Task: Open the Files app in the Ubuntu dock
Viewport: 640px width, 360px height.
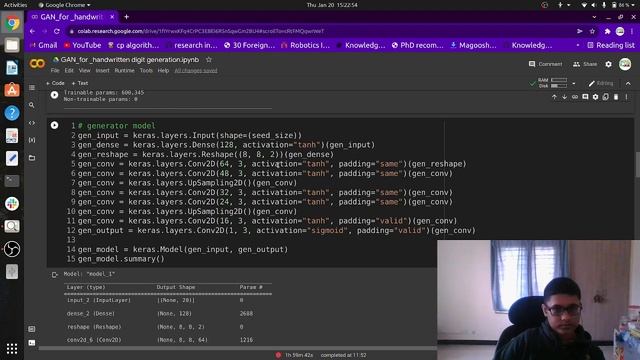Action: pyautogui.click(x=12, y=45)
